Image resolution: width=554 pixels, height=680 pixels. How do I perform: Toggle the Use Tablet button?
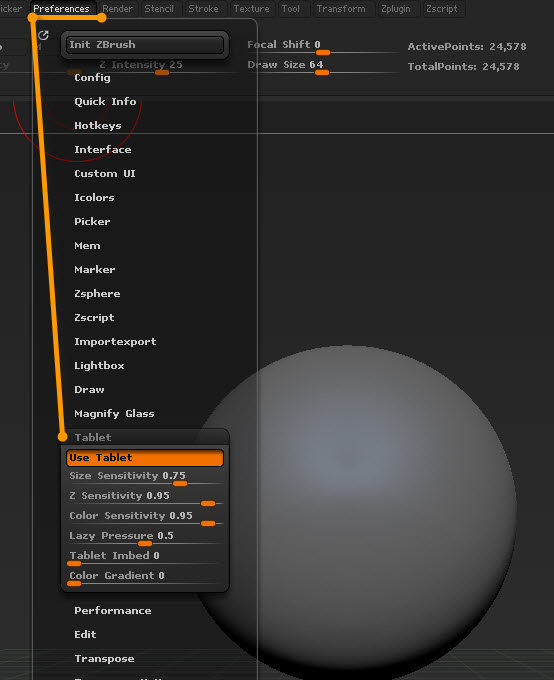click(x=145, y=458)
